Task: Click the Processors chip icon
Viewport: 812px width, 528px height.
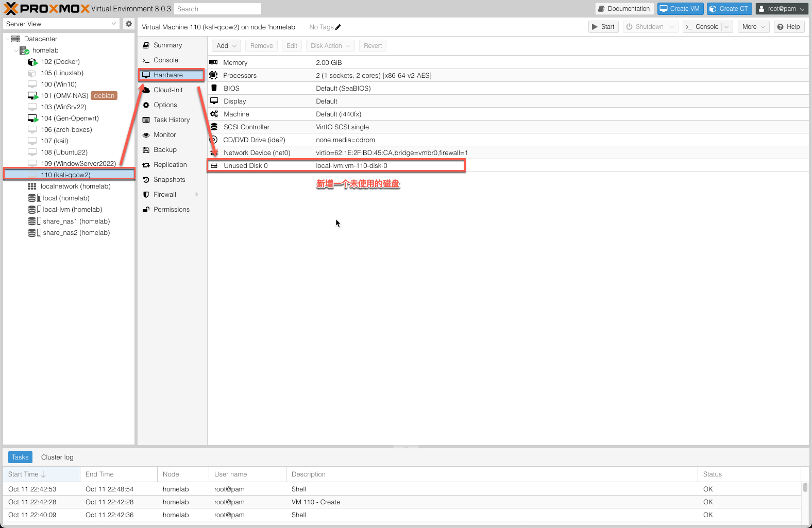Action: click(213, 75)
